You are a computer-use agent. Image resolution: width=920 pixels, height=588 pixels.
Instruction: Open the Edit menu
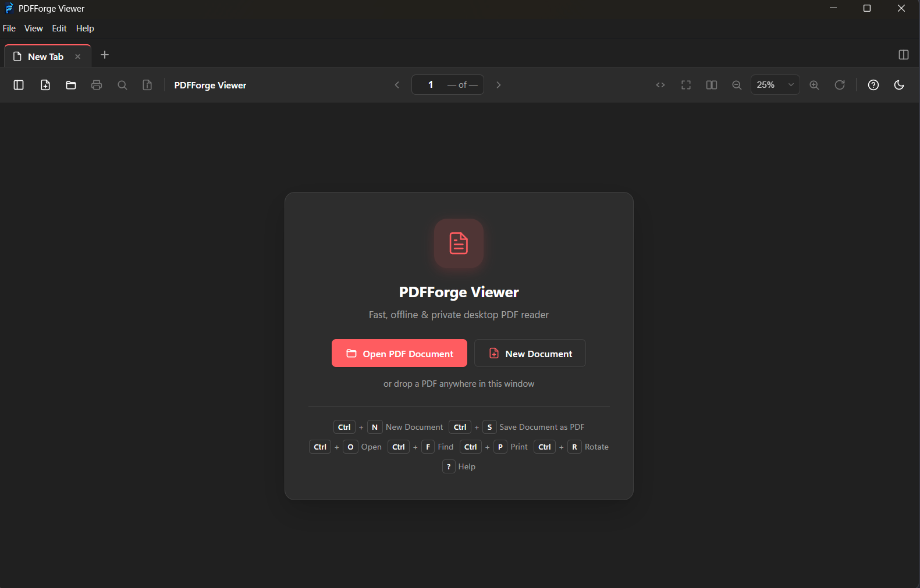(x=59, y=28)
